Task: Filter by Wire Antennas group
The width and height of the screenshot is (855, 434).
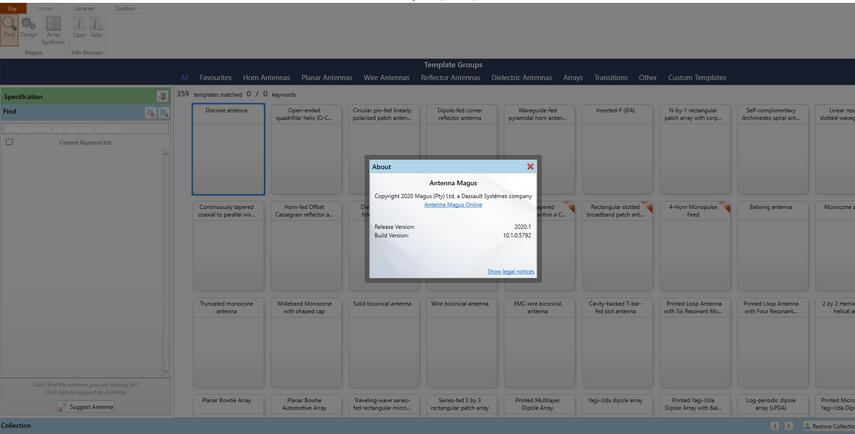Action: pyautogui.click(x=386, y=77)
